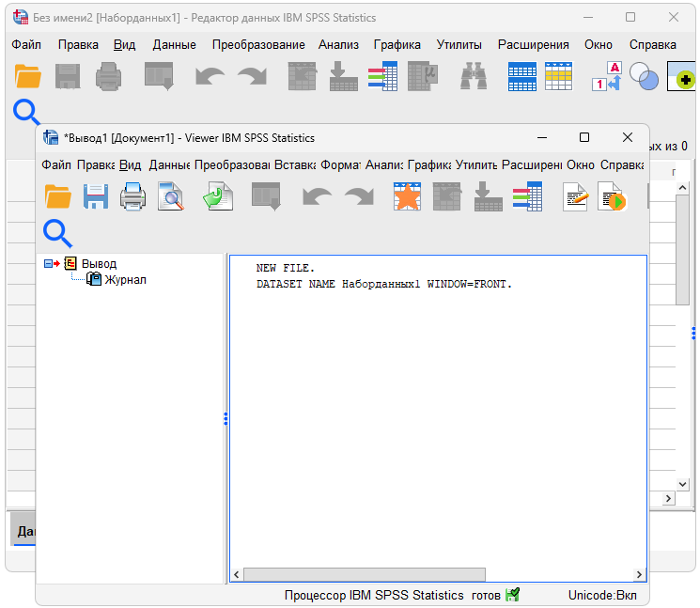The image size is (700, 608).
Task: Click Go to case icon in Viewer toolbar
Action: pyautogui.click(x=447, y=196)
